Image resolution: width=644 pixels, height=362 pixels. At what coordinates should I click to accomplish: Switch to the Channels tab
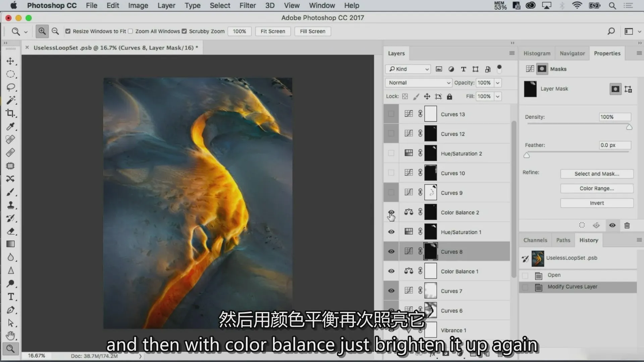(x=535, y=240)
